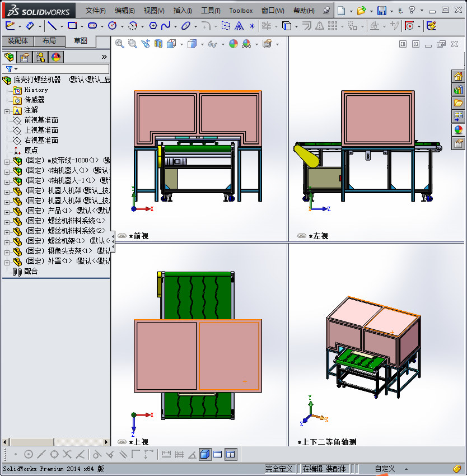Open the 文件(F) menu
467x476 pixels.
point(95,11)
